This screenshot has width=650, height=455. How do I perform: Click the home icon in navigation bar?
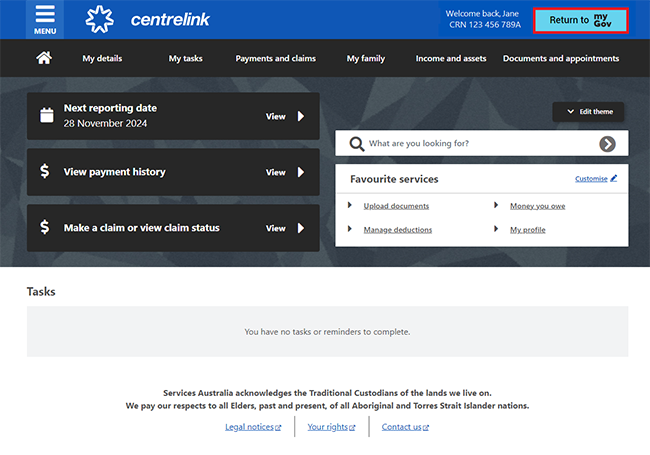44,58
